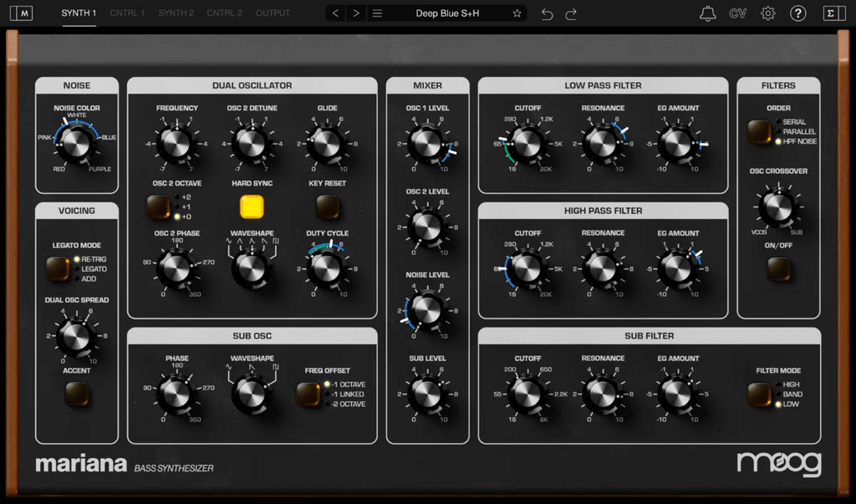The width and height of the screenshot is (856, 504).
Task: Click the moog logo
Action: click(779, 464)
